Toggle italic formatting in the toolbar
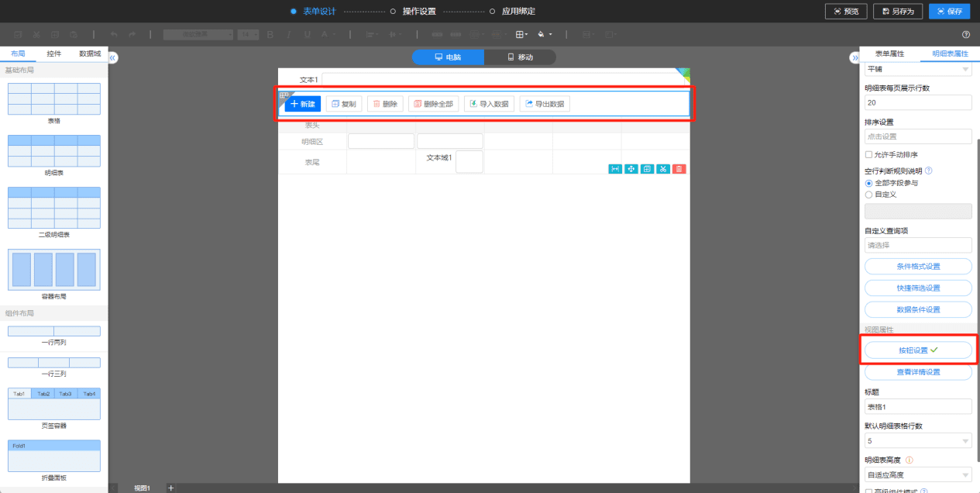Screen dimensions: 980x493 click(288, 35)
